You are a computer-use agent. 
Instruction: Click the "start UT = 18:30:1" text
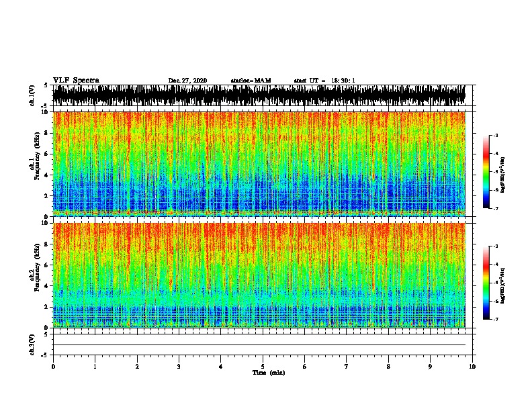(324, 81)
